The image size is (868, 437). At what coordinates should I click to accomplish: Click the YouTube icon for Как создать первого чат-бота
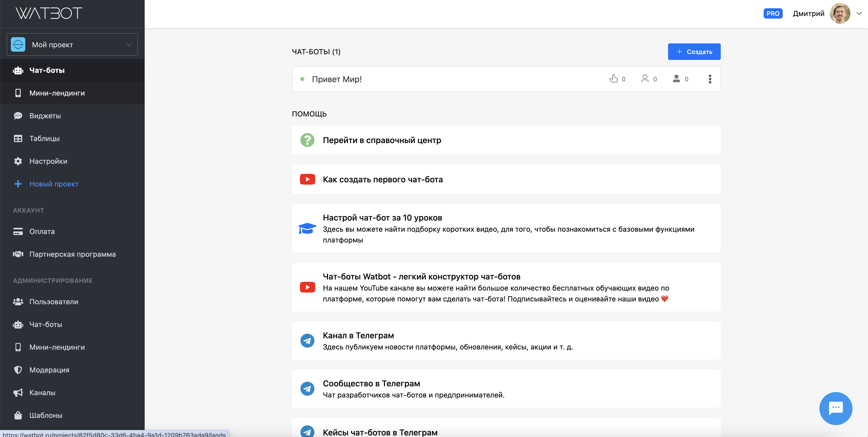(307, 179)
